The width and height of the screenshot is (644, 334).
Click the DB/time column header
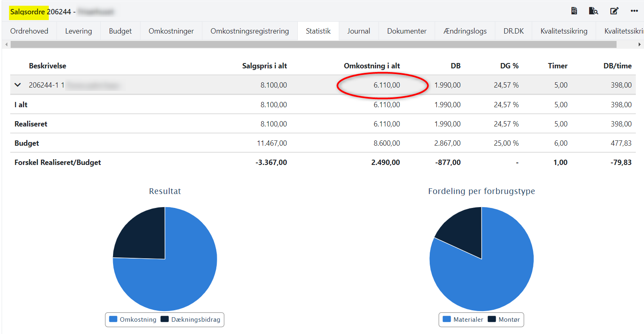tap(617, 66)
